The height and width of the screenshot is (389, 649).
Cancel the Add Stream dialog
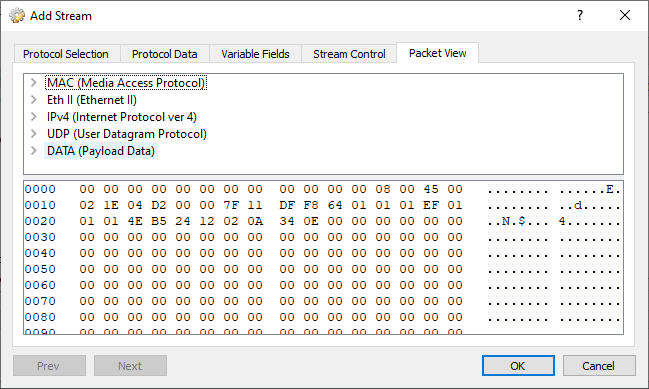(599, 366)
